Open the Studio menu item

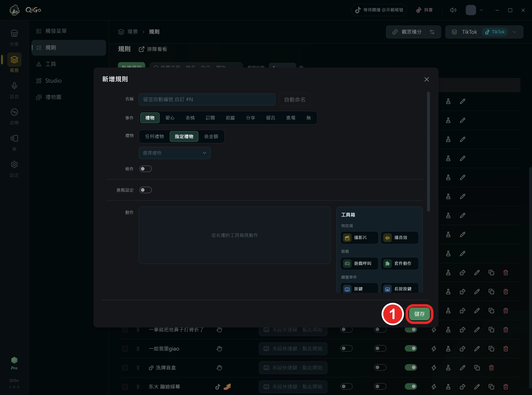tap(69, 81)
